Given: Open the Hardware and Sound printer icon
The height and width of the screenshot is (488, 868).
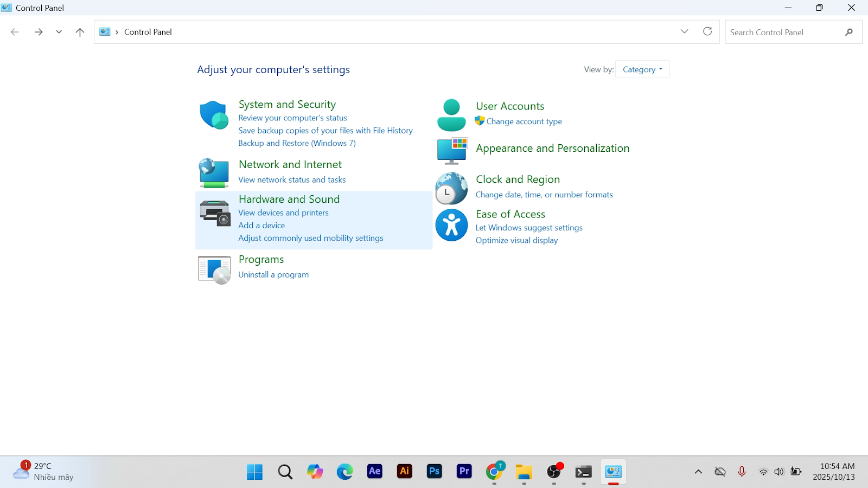Looking at the screenshot, I should (x=215, y=213).
